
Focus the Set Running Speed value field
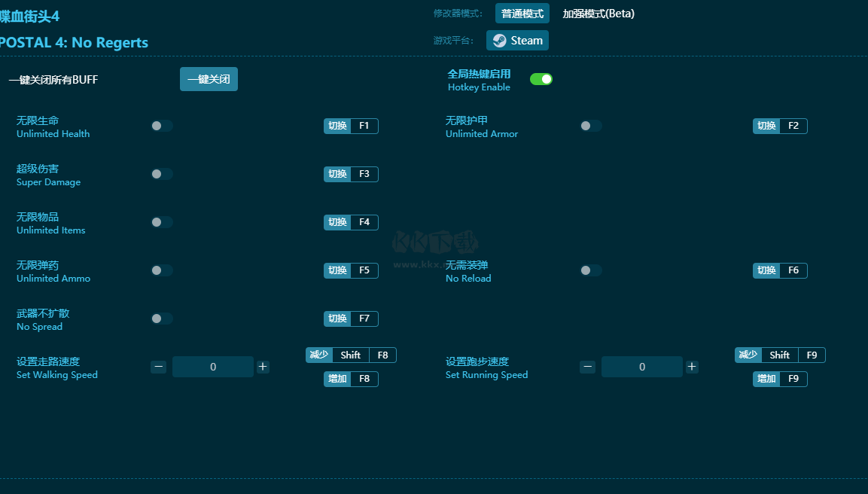click(641, 367)
